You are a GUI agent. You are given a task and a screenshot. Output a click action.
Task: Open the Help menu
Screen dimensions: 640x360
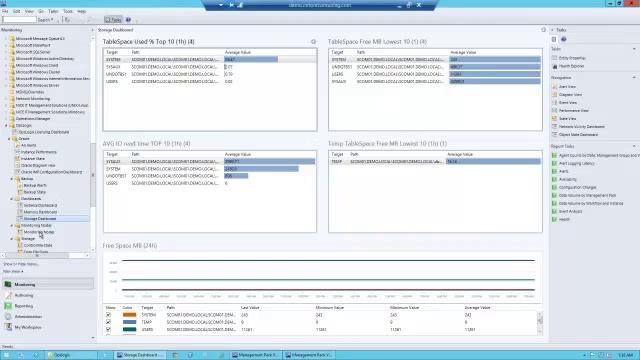(x=82, y=11)
